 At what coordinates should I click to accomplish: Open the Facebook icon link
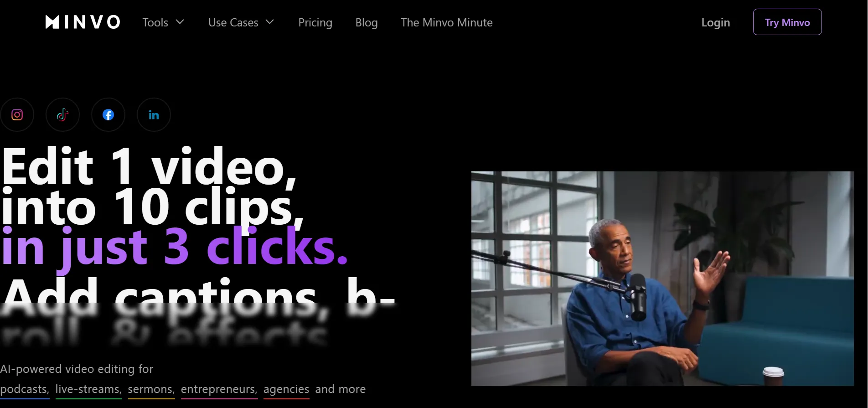tap(108, 115)
